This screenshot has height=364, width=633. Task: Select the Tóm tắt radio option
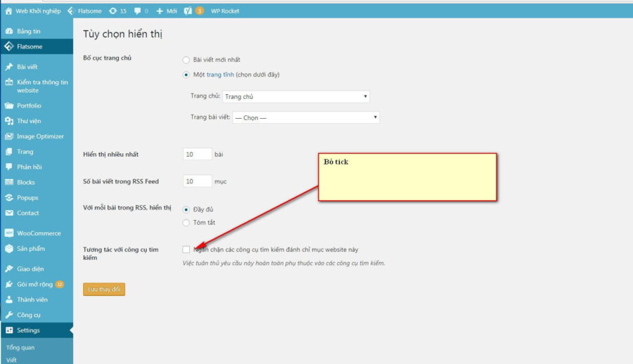tap(186, 223)
